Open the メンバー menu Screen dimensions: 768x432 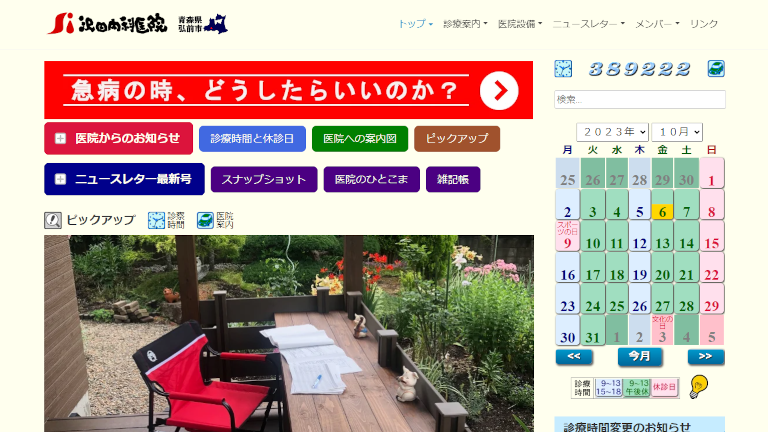click(657, 24)
